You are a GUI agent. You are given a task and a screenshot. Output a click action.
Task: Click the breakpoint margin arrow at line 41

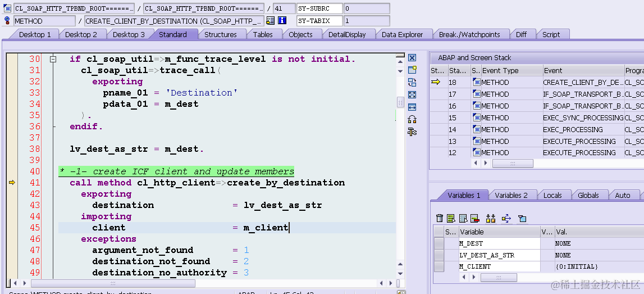pos(12,182)
